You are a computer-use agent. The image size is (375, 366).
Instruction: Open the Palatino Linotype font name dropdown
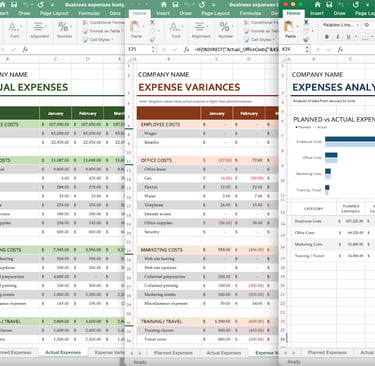coord(341,25)
